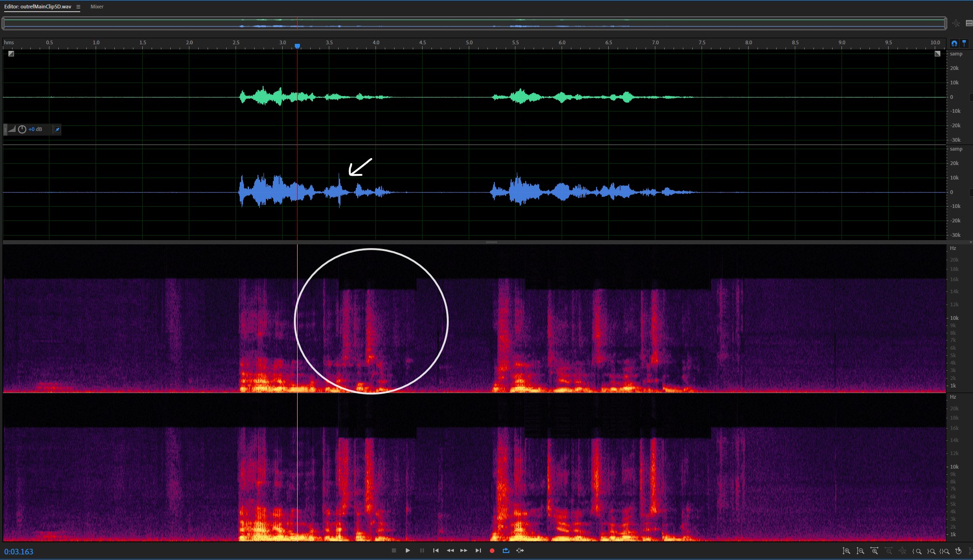Move playhead to previous marker

click(x=436, y=551)
